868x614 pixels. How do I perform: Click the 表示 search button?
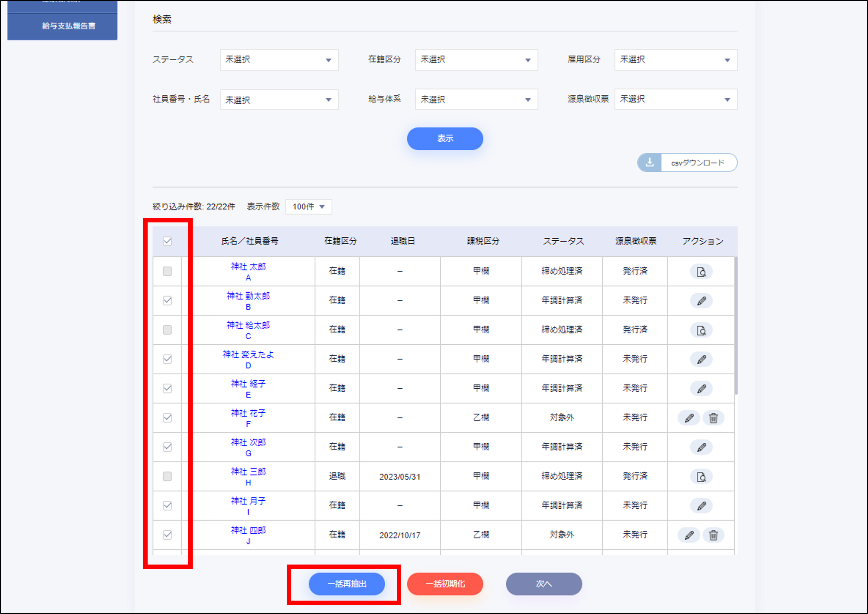445,139
